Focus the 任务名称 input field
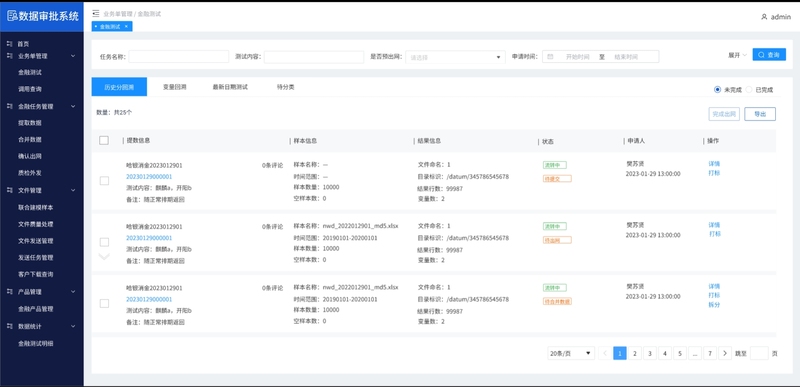 coord(179,57)
